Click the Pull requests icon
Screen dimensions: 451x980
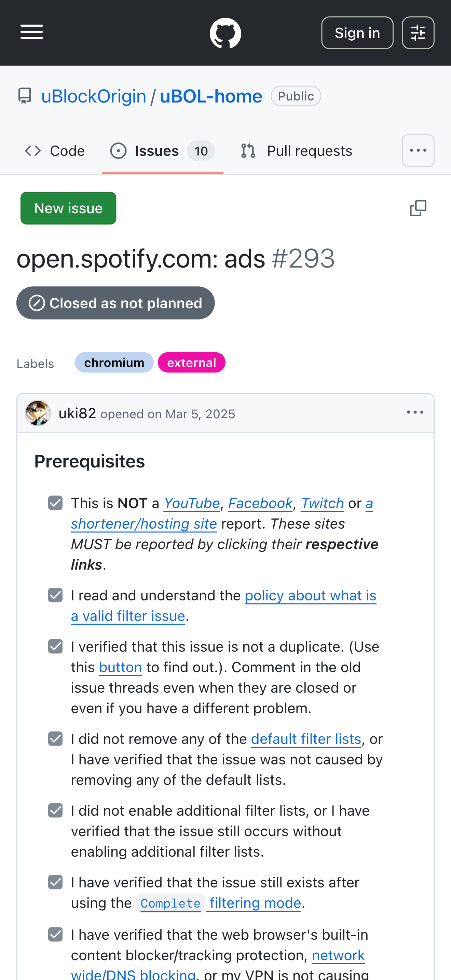pyautogui.click(x=248, y=151)
